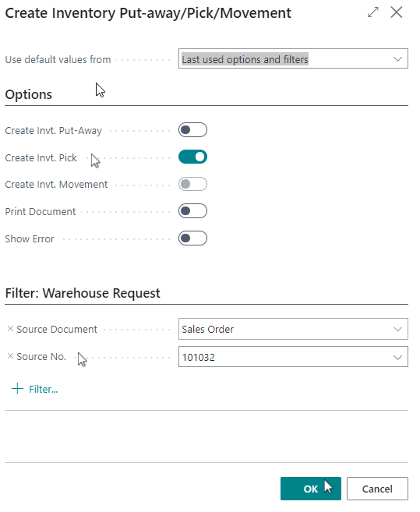Expand the Source Document dropdown

click(397, 329)
